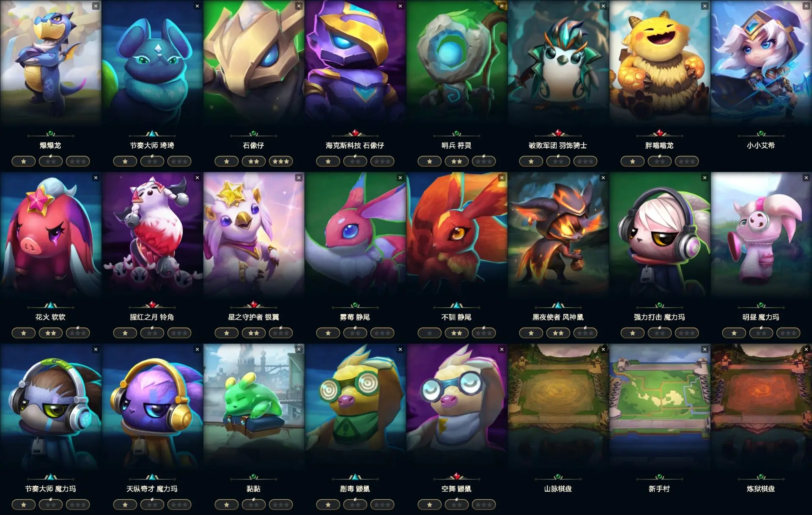The image size is (812, 515).
Task: Click the rarity gem above 黑夜使者 风神凰
Action: point(558,305)
